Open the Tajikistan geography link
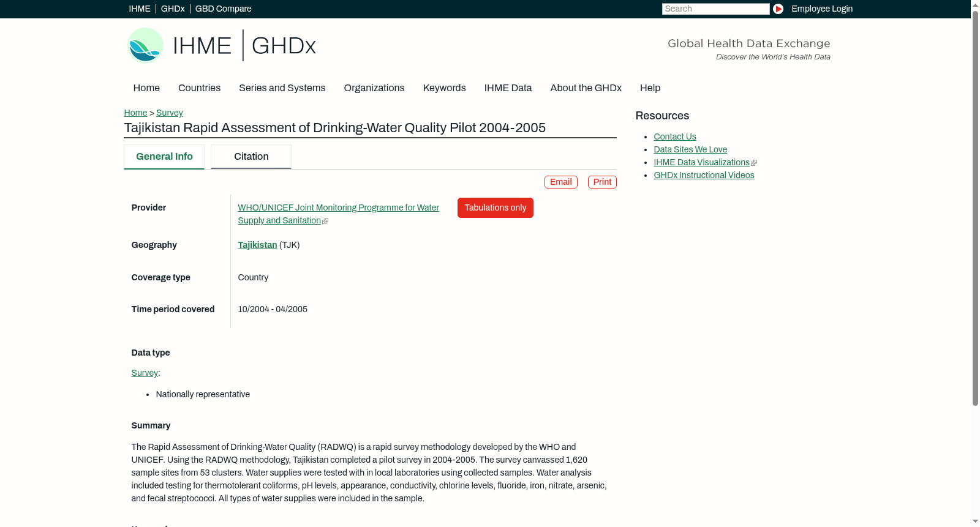The width and height of the screenshot is (980, 527). coord(257,245)
